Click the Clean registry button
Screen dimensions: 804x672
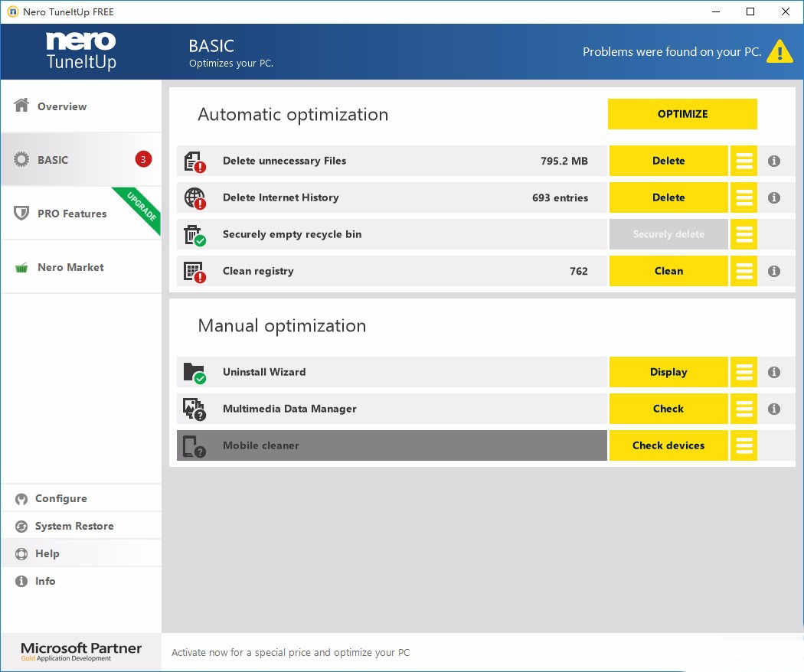[668, 271]
